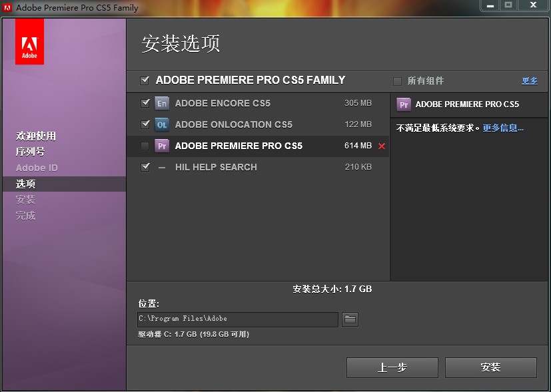Click the Encore CS5 'En' icon

[162, 103]
